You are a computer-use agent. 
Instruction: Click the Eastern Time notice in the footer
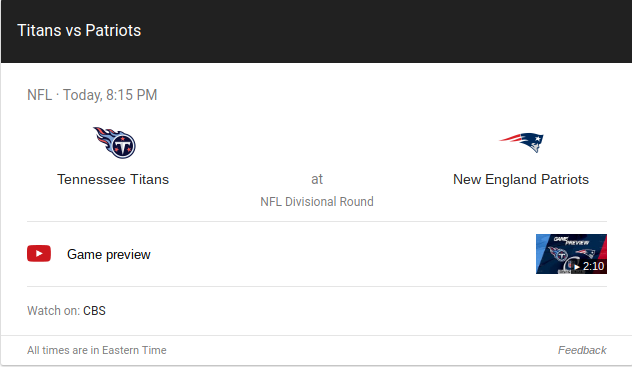(x=97, y=350)
